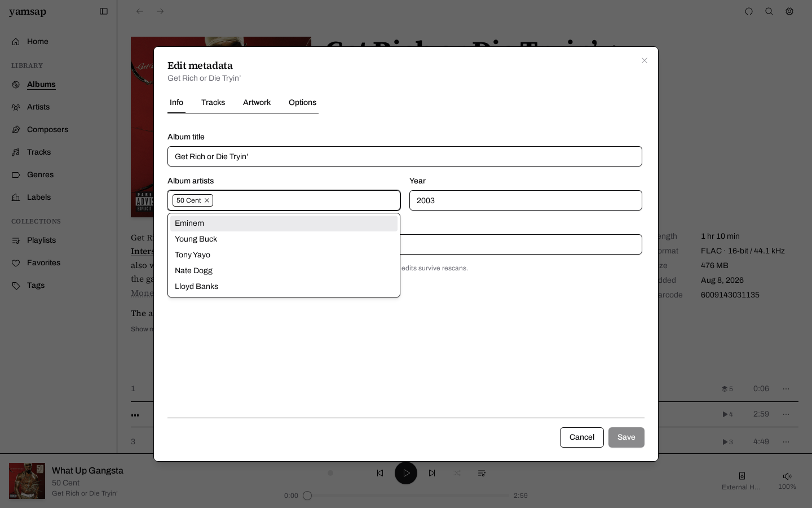Open search with the magnifier icon

click(x=769, y=11)
